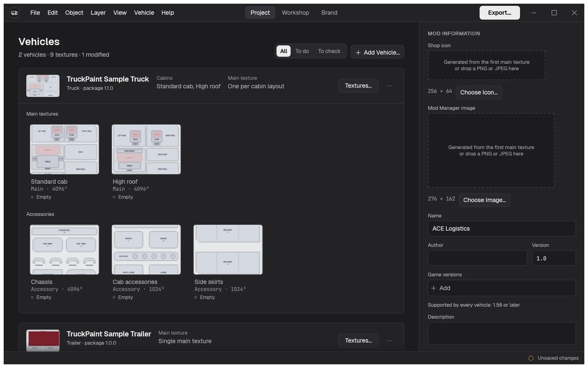Click the plus icon in Game versions
The image size is (588, 368).
(x=433, y=288)
